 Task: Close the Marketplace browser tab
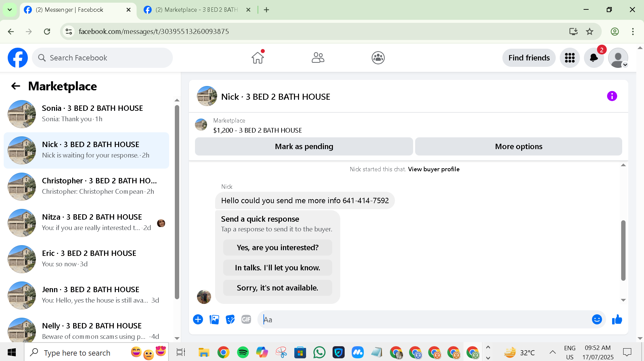coord(248,10)
